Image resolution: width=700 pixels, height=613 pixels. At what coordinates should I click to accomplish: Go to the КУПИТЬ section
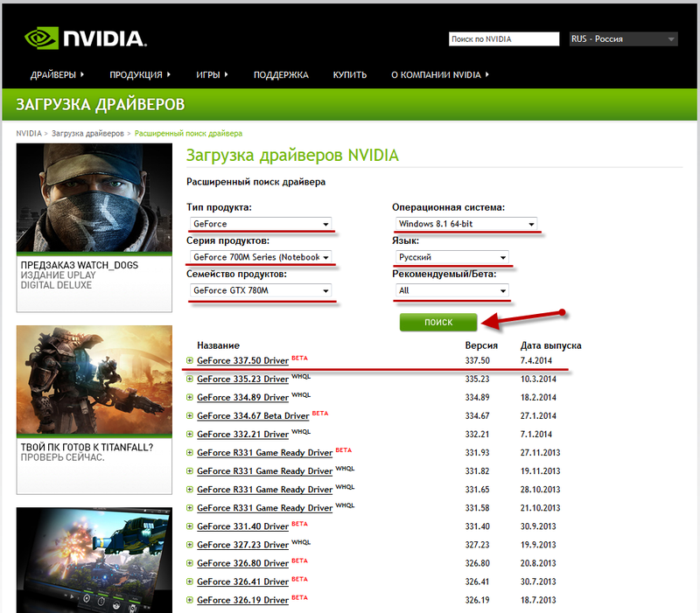click(x=349, y=74)
